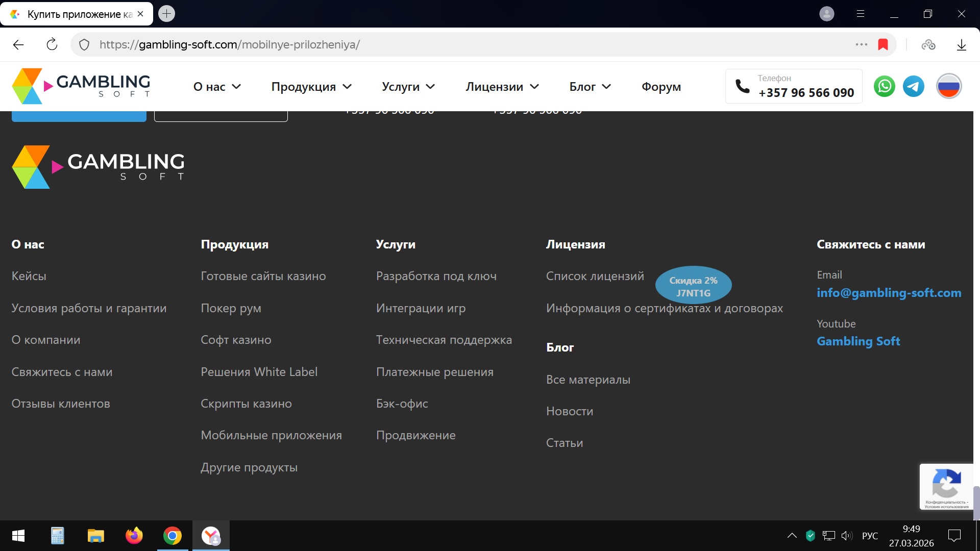Image resolution: width=980 pixels, height=551 pixels.
Task: Open browser downloads arrow icon
Action: [x=961, y=45]
